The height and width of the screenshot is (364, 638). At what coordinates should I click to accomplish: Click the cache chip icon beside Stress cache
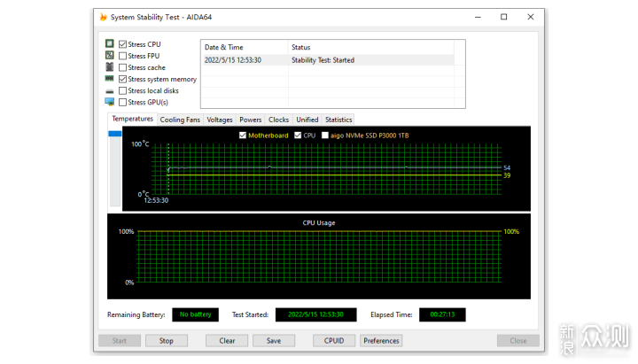[110, 66]
